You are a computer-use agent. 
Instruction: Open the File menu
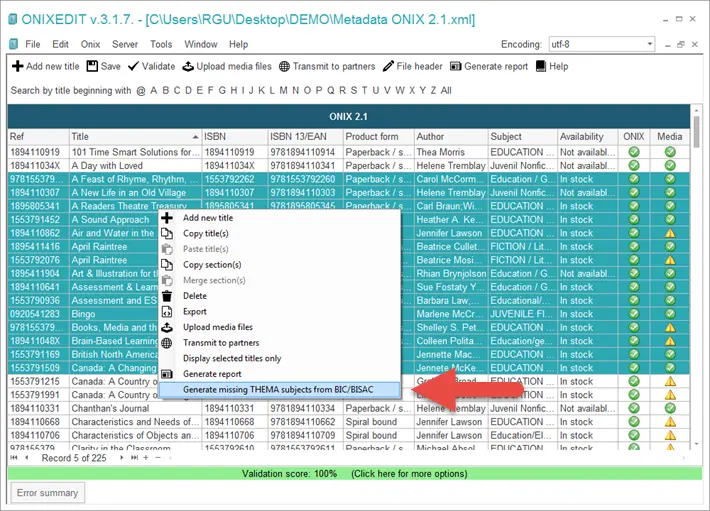(33, 44)
